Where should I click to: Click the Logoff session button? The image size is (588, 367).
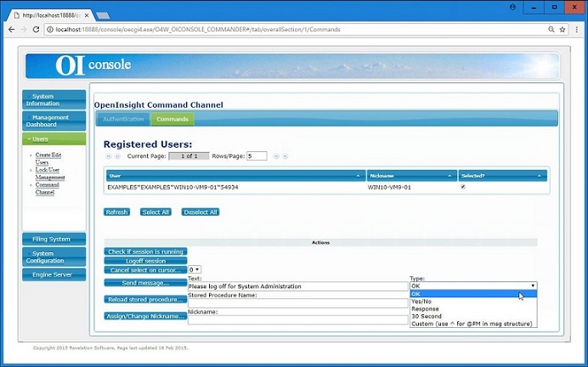pos(145,261)
